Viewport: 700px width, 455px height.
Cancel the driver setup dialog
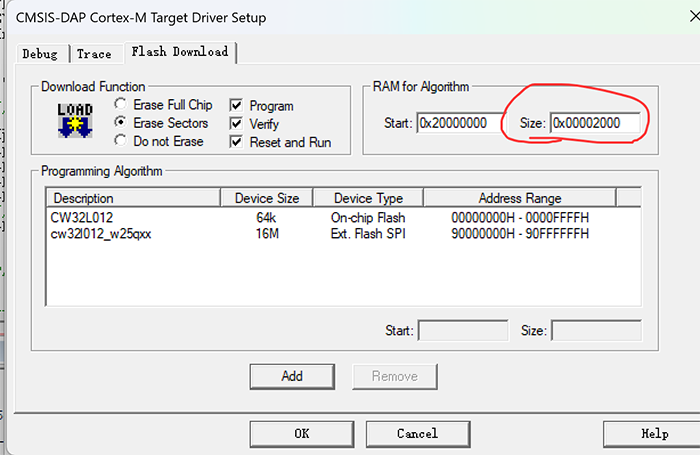click(x=417, y=433)
